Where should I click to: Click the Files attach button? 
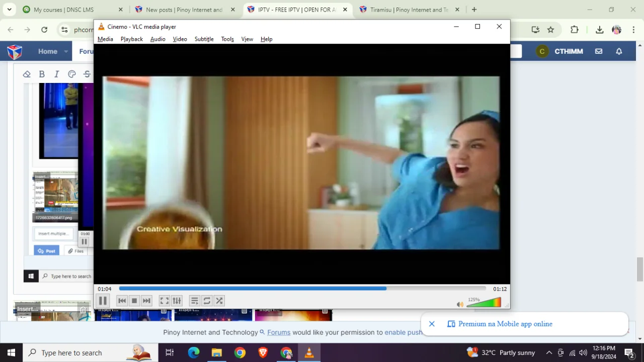coord(75,251)
